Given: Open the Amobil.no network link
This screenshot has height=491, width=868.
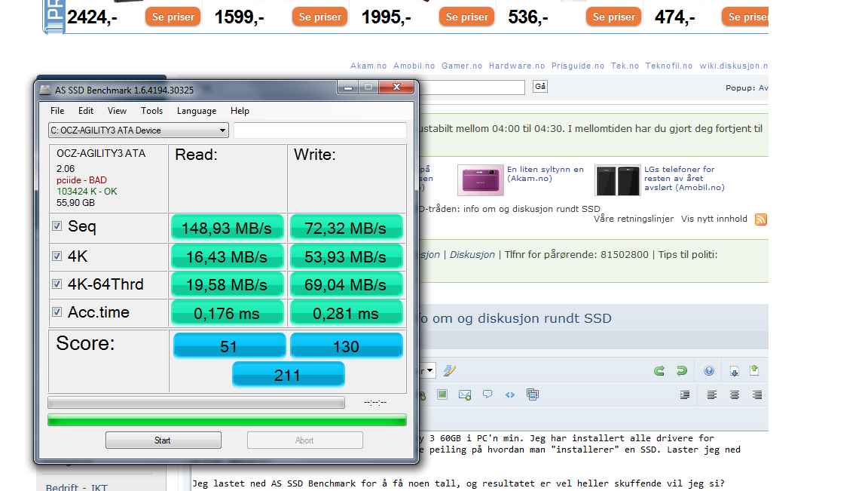Looking at the screenshot, I should (x=414, y=66).
